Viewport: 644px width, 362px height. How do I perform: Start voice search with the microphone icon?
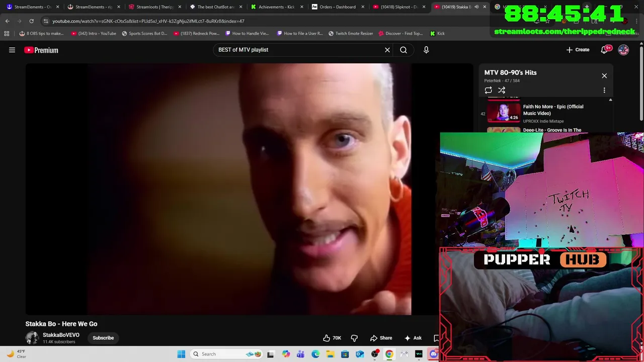coord(426,50)
